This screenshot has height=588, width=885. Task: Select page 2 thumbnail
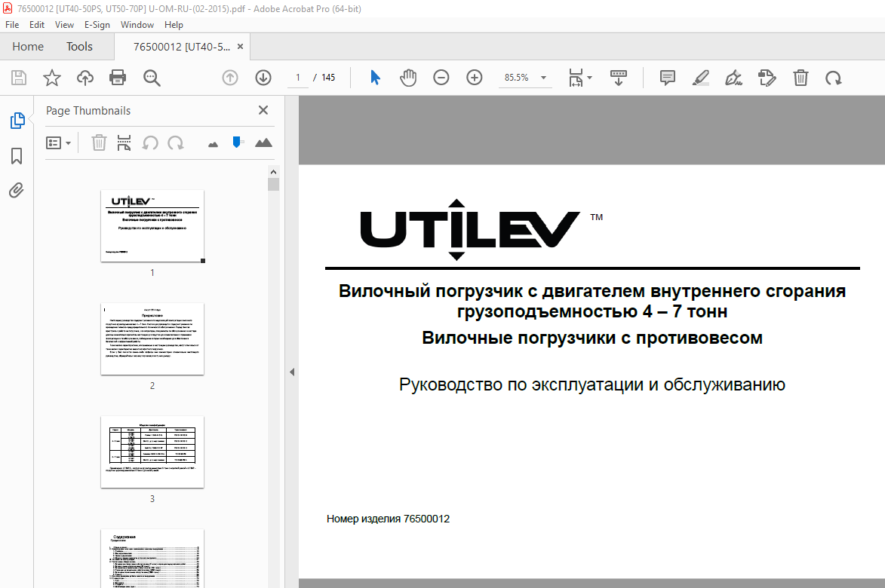point(152,338)
